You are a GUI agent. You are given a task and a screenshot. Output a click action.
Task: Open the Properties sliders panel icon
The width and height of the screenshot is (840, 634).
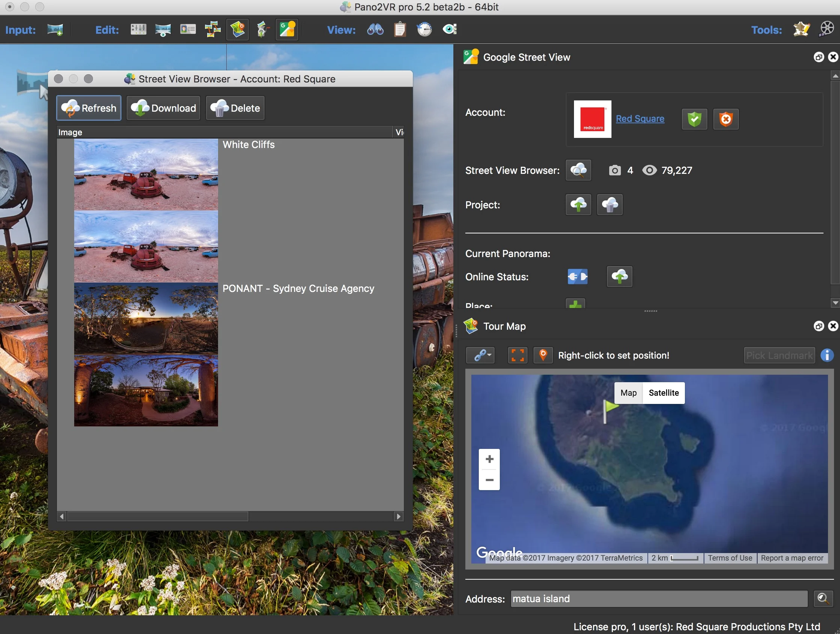pyautogui.click(x=138, y=30)
